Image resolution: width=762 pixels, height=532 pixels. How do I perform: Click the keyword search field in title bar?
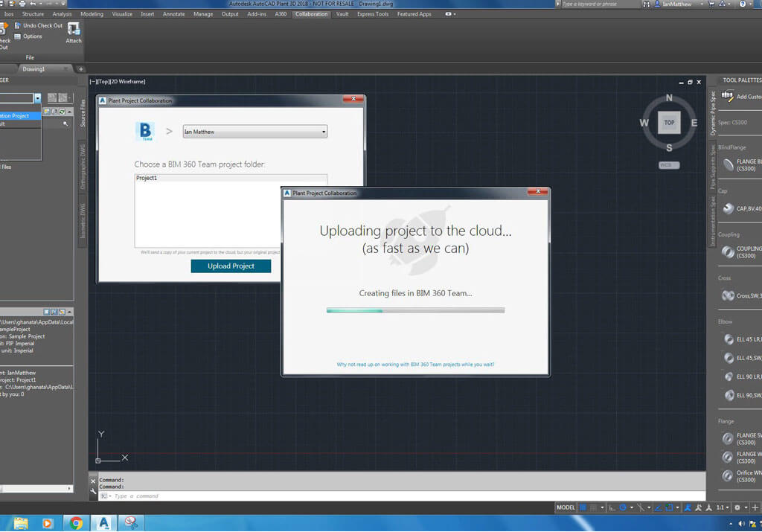(601, 4)
